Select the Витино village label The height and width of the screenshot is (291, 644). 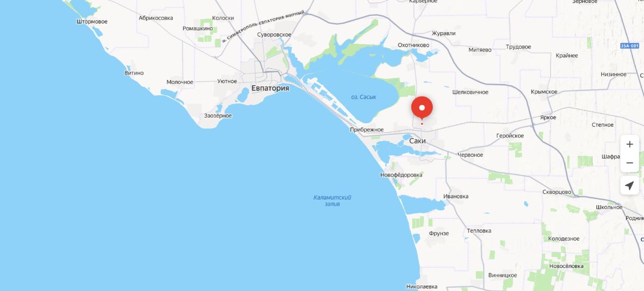pyautogui.click(x=134, y=73)
